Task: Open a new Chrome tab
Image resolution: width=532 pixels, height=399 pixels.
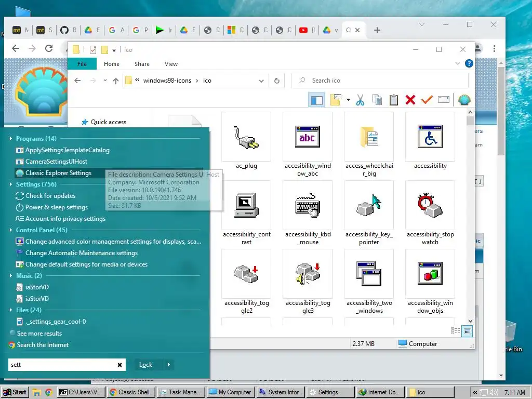Action: [x=377, y=30]
